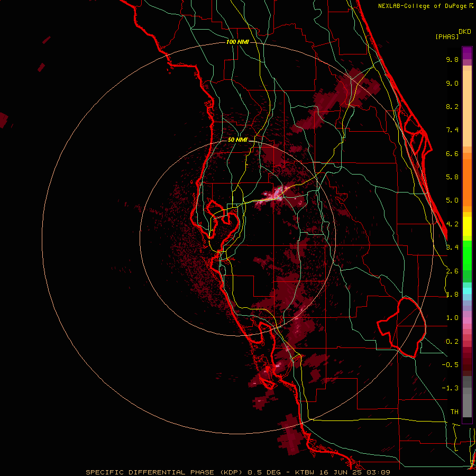Select the 50 NMI range ring label
476x476 pixels.
click(x=237, y=140)
